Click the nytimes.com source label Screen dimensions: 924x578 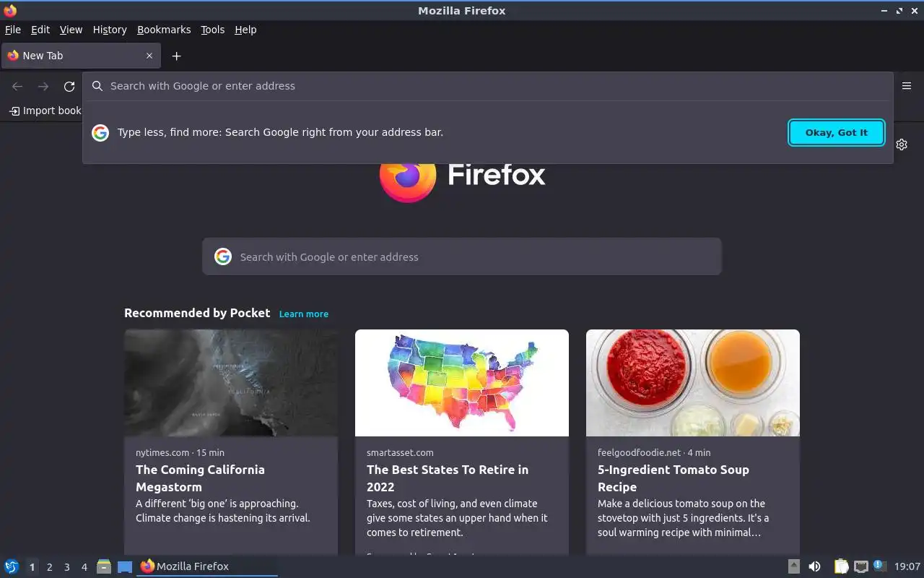point(162,453)
